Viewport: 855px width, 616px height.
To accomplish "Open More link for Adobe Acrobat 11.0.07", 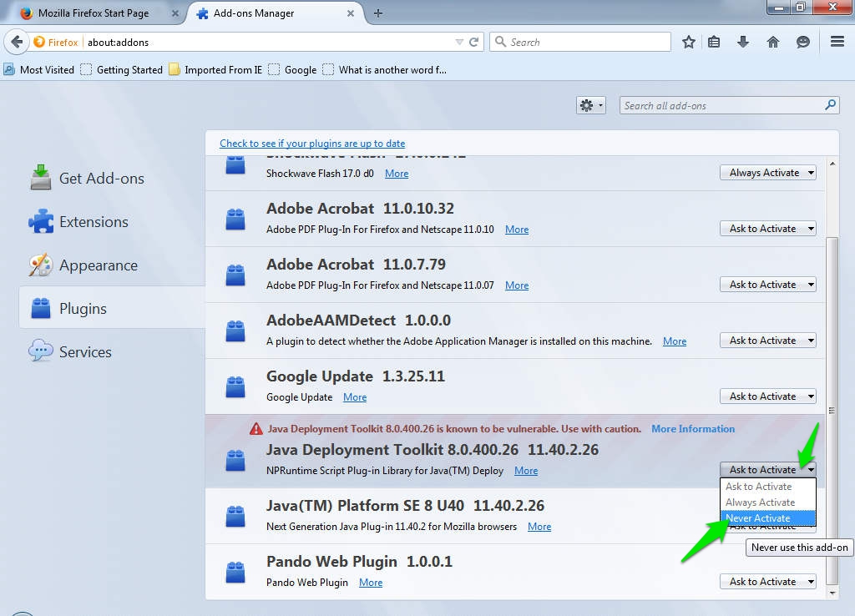I will tap(516, 285).
